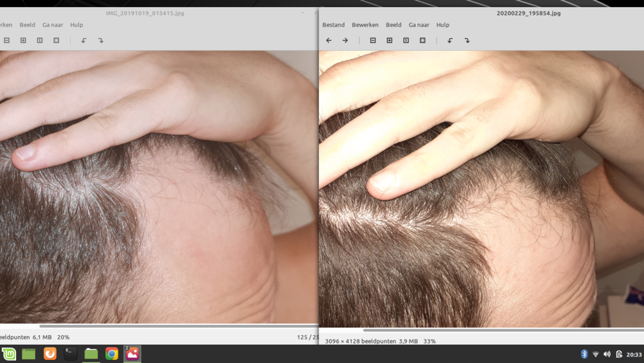Go to previous image in right window
This screenshot has width=644, height=363.
coord(328,41)
